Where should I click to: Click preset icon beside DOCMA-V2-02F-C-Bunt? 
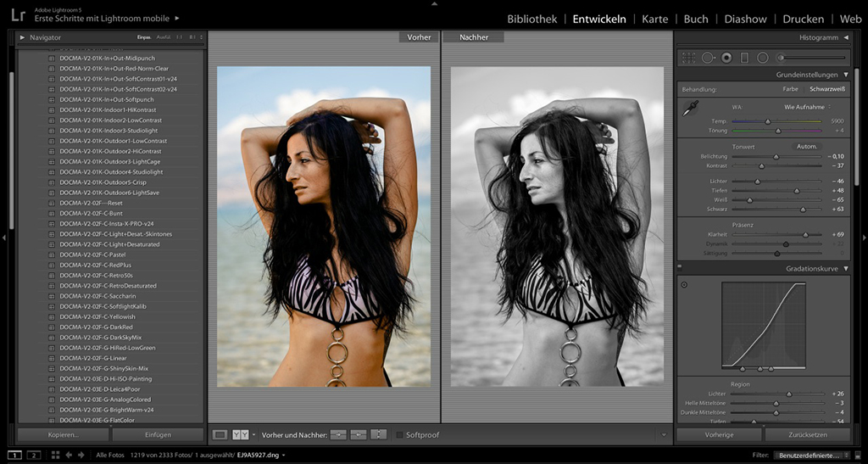pyautogui.click(x=52, y=213)
